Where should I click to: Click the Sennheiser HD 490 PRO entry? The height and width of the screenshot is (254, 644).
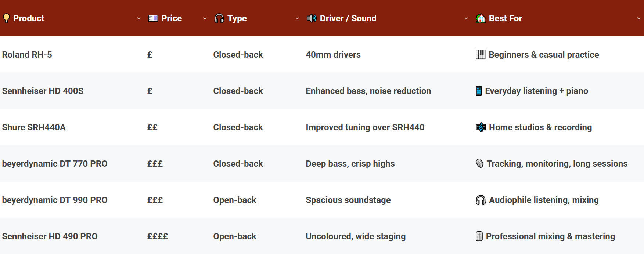pyautogui.click(x=50, y=236)
